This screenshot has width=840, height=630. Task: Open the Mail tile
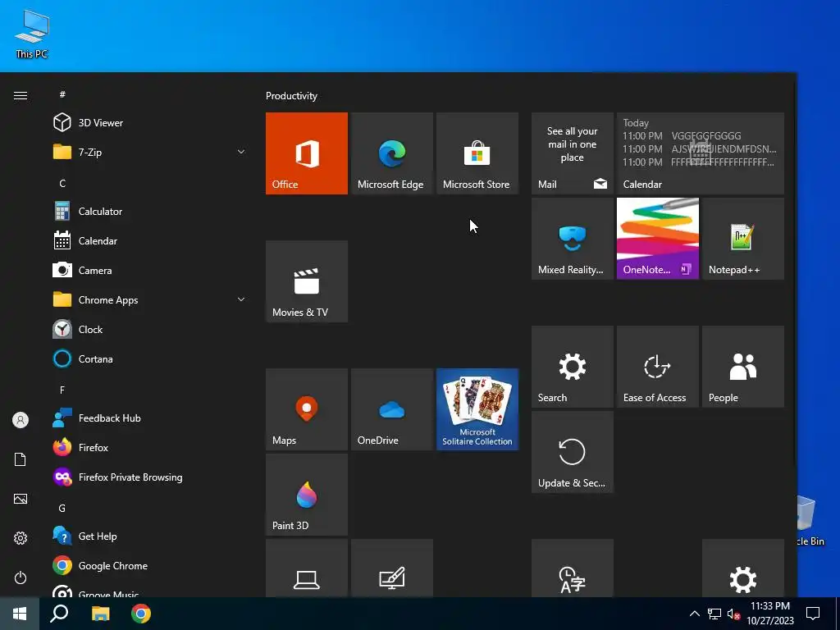click(x=572, y=153)
